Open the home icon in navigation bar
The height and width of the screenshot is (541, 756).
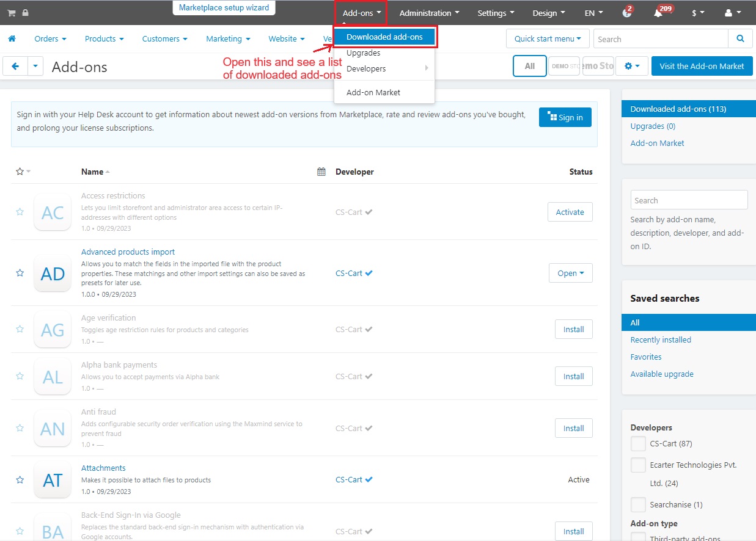(12, 38)
